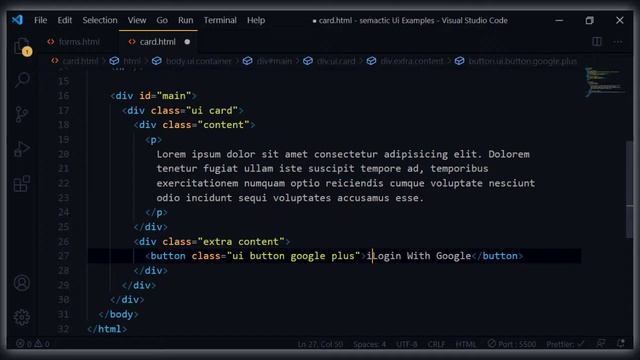Click body.ui.container breadcrumb item

tap(199, 61)
